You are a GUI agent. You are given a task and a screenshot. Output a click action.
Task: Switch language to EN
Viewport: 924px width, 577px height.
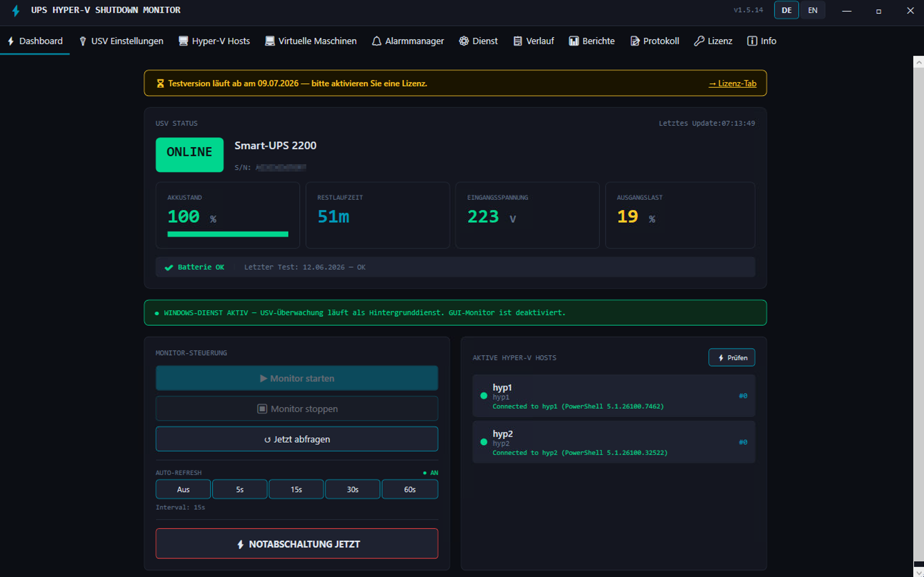coord(812,10)
